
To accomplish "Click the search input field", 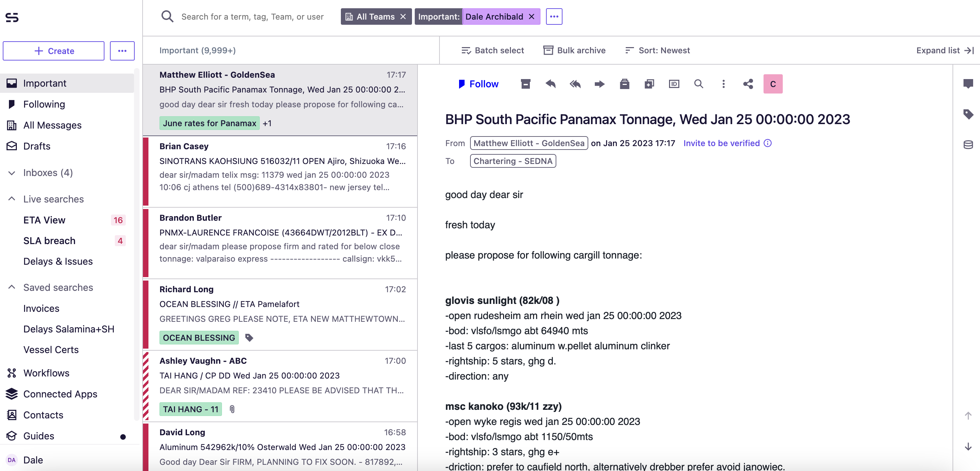I will point(253,17).
